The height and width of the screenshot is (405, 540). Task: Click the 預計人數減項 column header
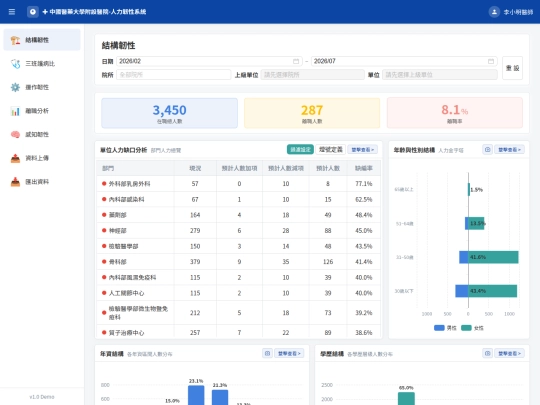coord(286,168)
